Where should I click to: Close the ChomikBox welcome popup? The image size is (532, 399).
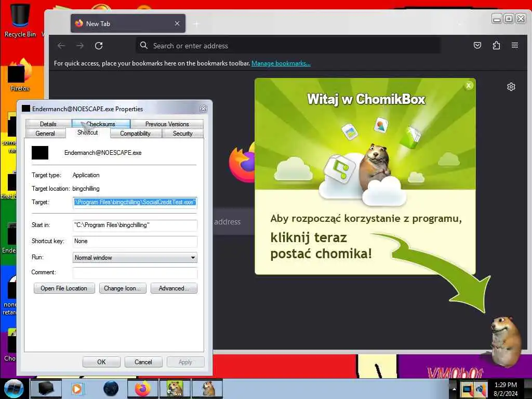point(469,86)
